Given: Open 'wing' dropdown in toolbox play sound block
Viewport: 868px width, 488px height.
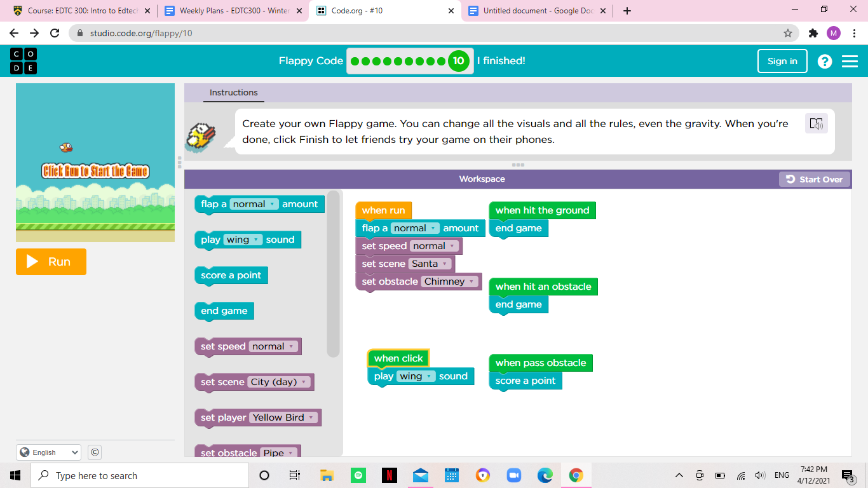Looking at the screenshot, I should point(243,240).
